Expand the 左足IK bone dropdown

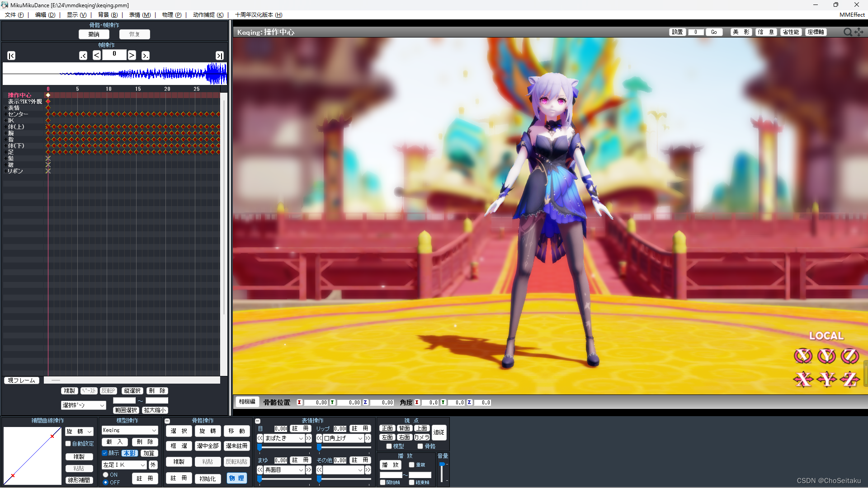coord(143,465)
